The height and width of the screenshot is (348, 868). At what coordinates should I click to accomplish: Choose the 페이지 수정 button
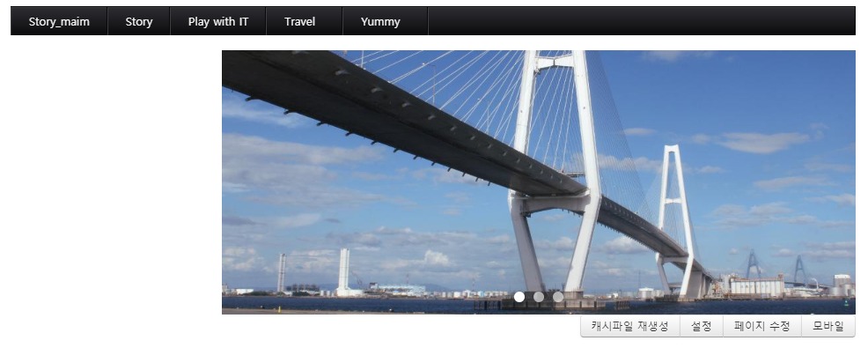[762, 326]
